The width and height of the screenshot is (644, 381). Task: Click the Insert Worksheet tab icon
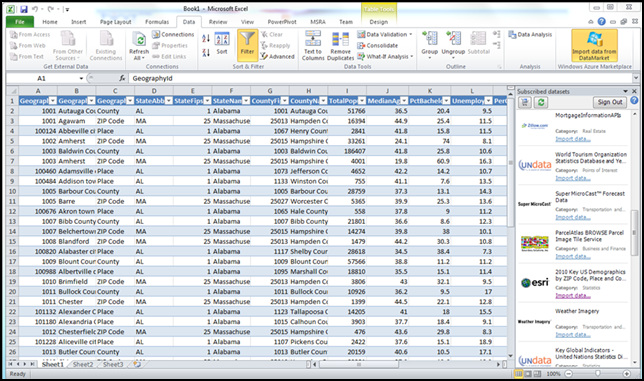click(x=136, y=364)
